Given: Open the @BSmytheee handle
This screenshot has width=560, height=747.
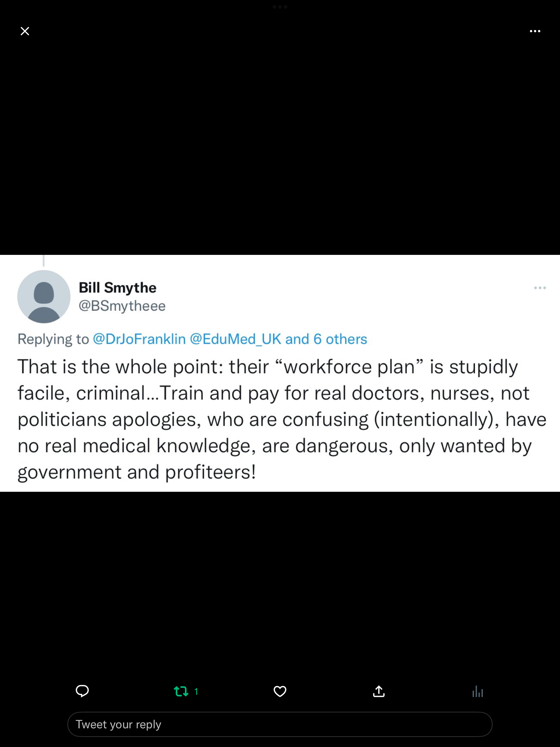Looking at the screenshot, I should [x=122, y=306].
